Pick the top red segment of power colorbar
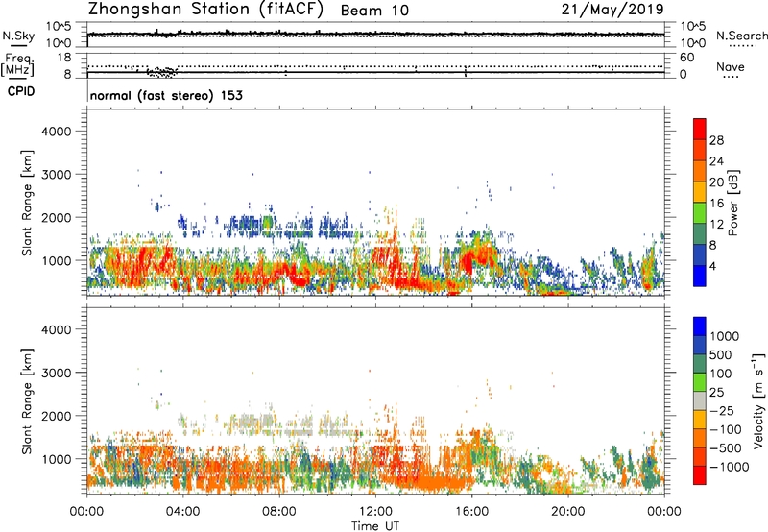The height and width of the screenshot is (532, 768). pos(700,130)
